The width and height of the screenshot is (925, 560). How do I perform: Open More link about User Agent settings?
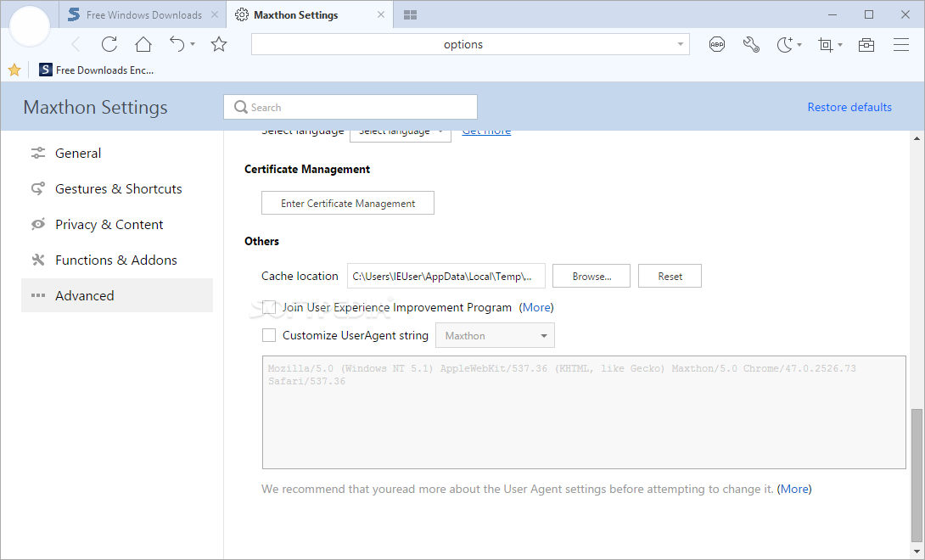coord(794,490)
